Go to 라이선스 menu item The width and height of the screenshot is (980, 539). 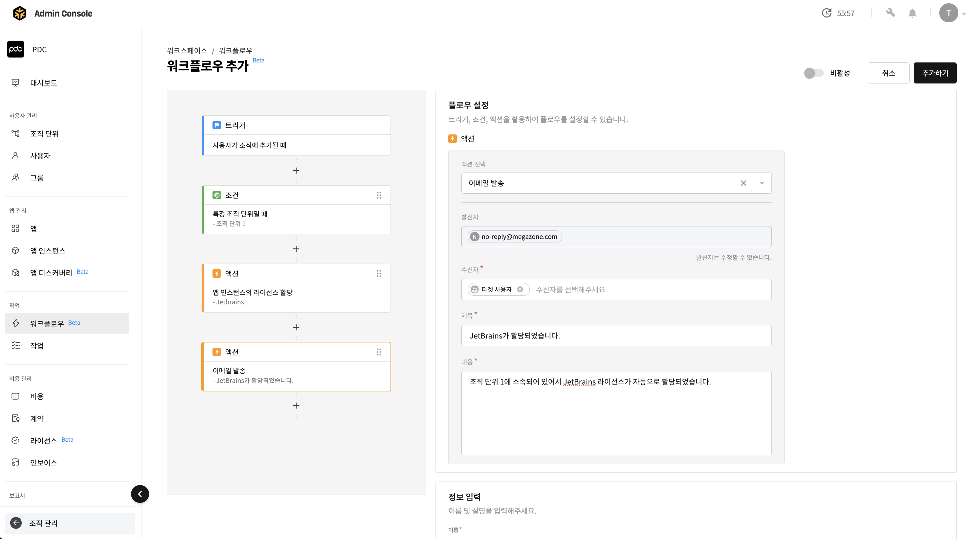click(43, 440)
